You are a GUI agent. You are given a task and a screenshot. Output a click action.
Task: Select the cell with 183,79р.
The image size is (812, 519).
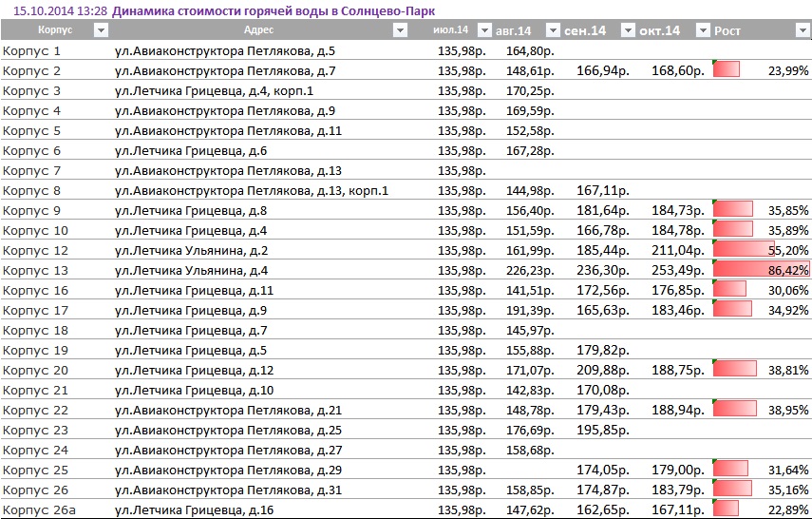(678, 490)
